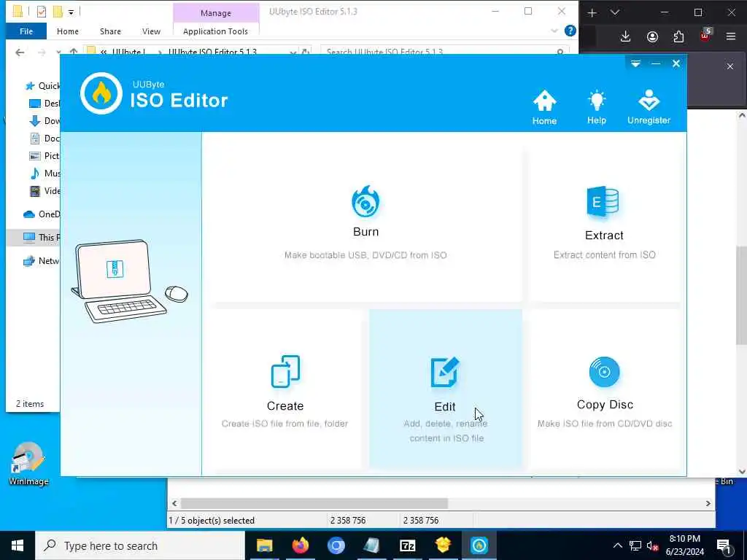747x560 pixels.
Task: Open Videos in Explorer sidebar
Action: 44,191
